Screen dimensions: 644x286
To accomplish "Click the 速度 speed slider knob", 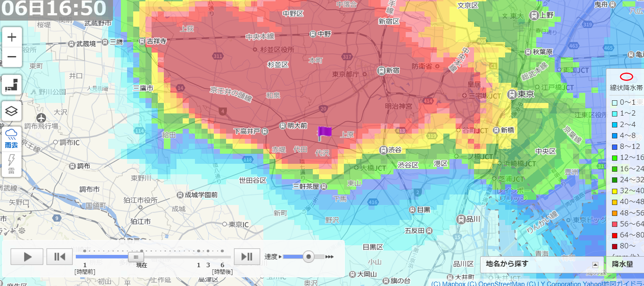I will (x=309, y=257).
